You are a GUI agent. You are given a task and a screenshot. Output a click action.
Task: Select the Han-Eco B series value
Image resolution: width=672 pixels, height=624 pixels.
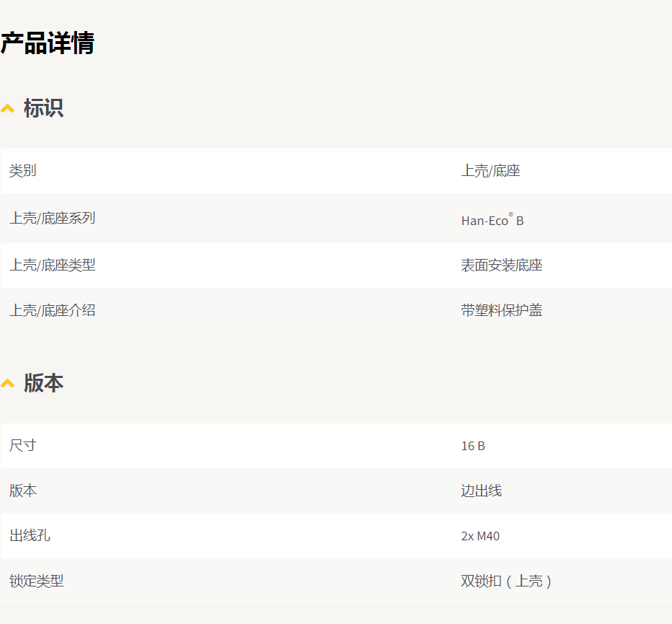point(492,219)
